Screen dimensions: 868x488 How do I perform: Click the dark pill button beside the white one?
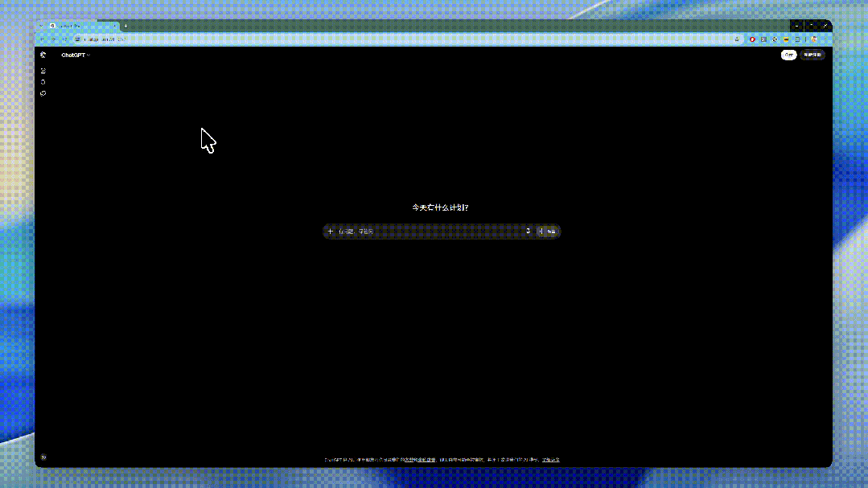click(x=812, y=55)
